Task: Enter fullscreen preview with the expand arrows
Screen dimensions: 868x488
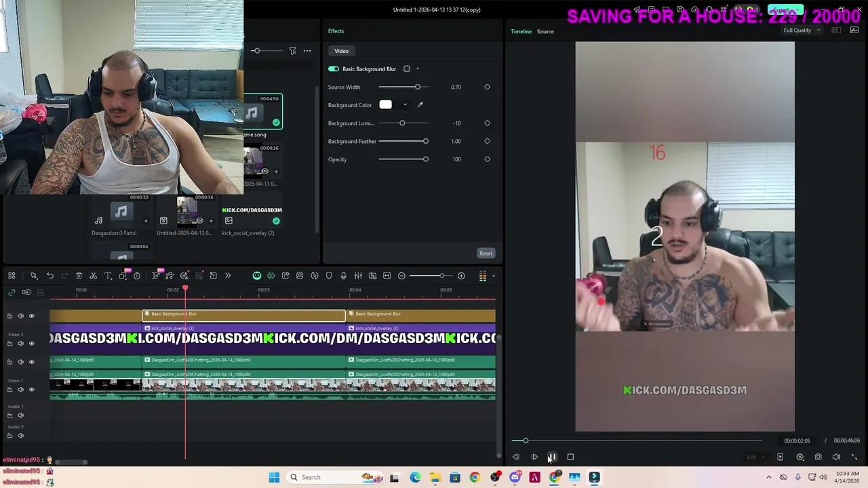Action: 854,457
